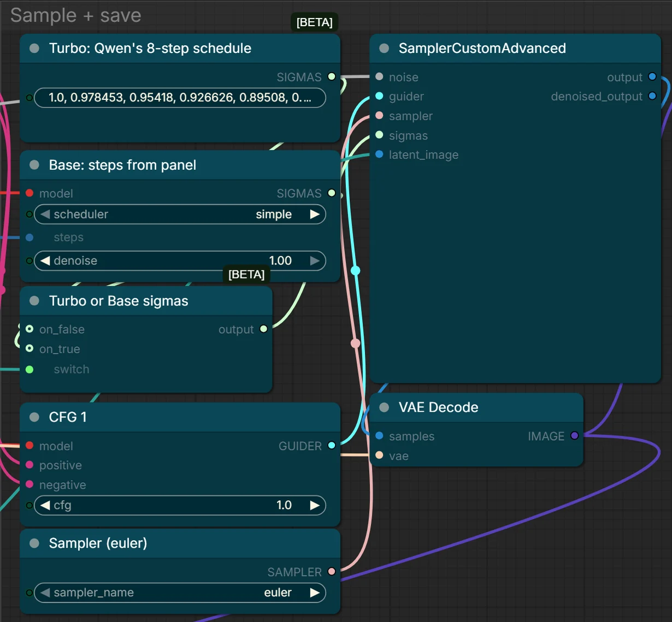Click the Base: steps from panel title
This screenshot has width=672, height=622.
coord(122,165)
